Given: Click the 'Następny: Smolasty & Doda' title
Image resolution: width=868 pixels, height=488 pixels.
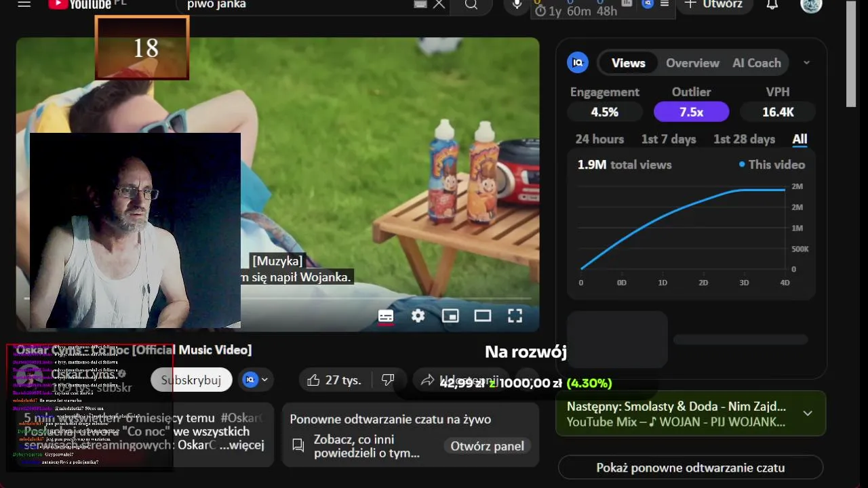Looking at the screenshot, I should [x=676, y=407].
